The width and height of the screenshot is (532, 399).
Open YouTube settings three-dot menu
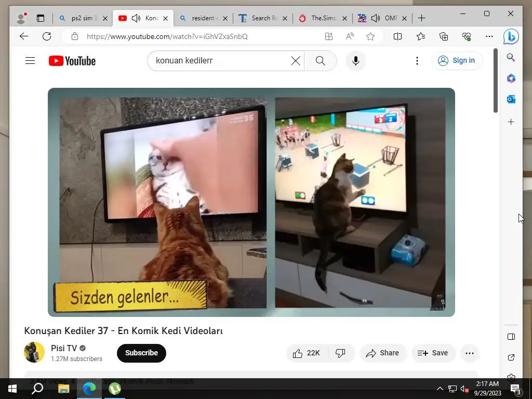[x=417, y=61]
